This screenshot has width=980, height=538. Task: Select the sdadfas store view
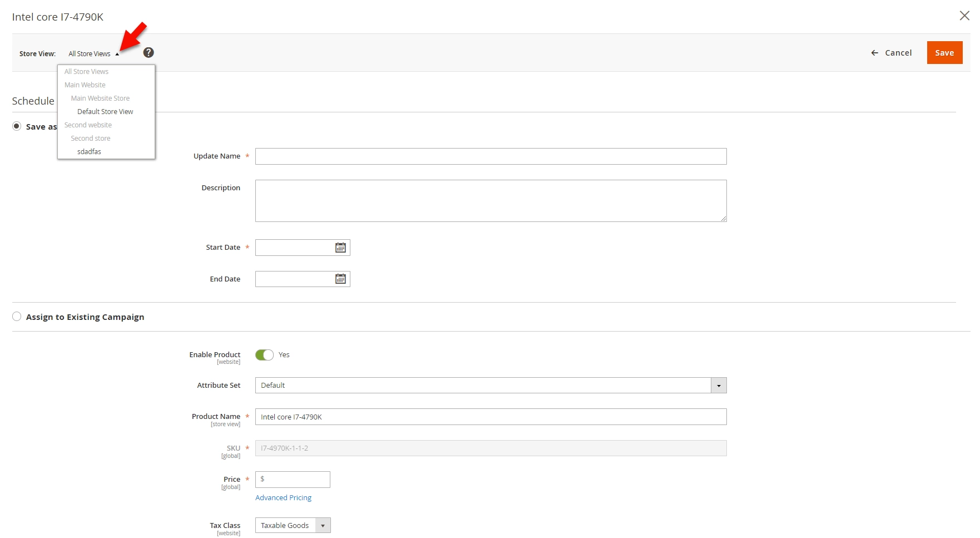pyautogui.click(x=89, y=152)
